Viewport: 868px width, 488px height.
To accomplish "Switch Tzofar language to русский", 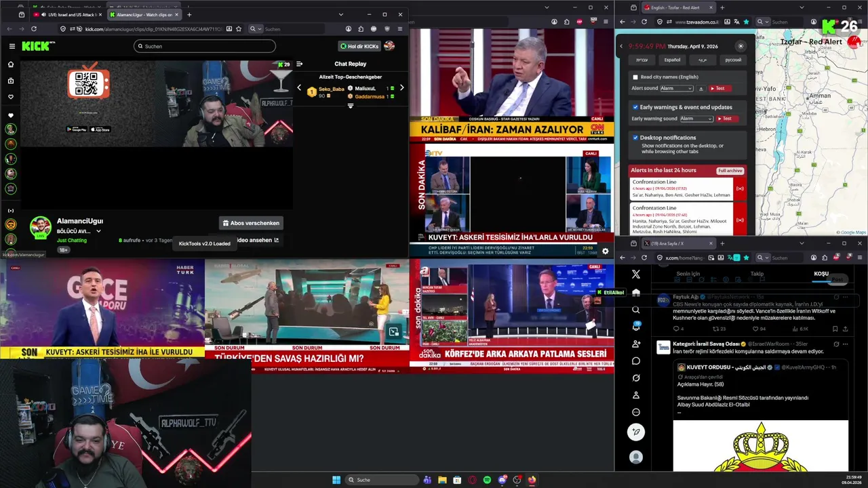I will [x=733, y=60].
